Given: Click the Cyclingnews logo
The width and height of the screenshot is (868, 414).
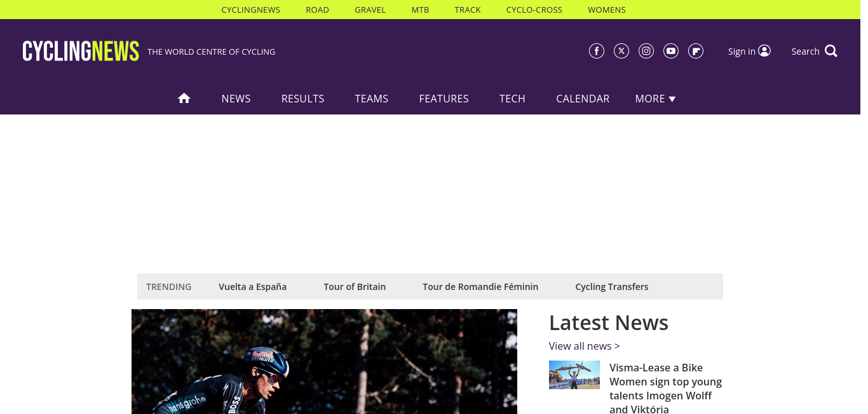Looking at the screenshot, I should [x=81, y=52].
